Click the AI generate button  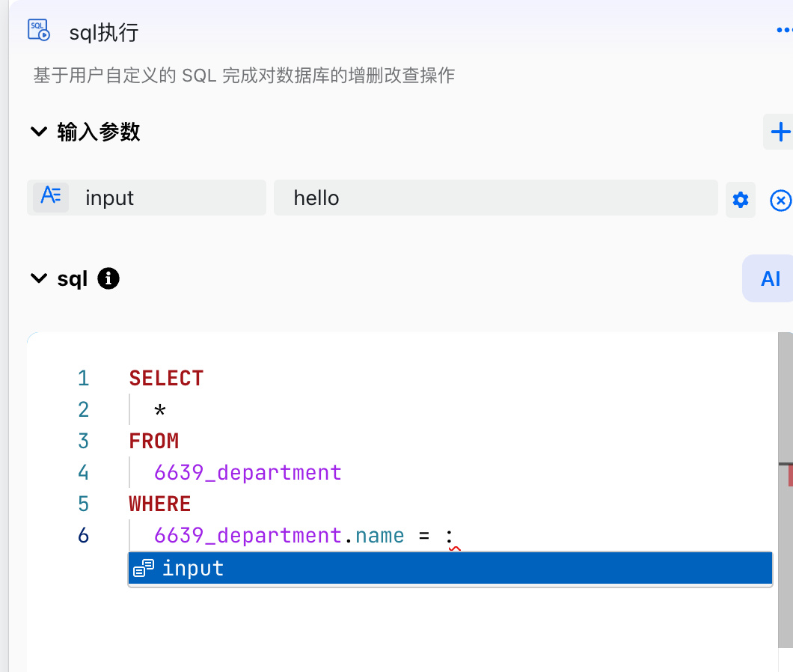769,278
